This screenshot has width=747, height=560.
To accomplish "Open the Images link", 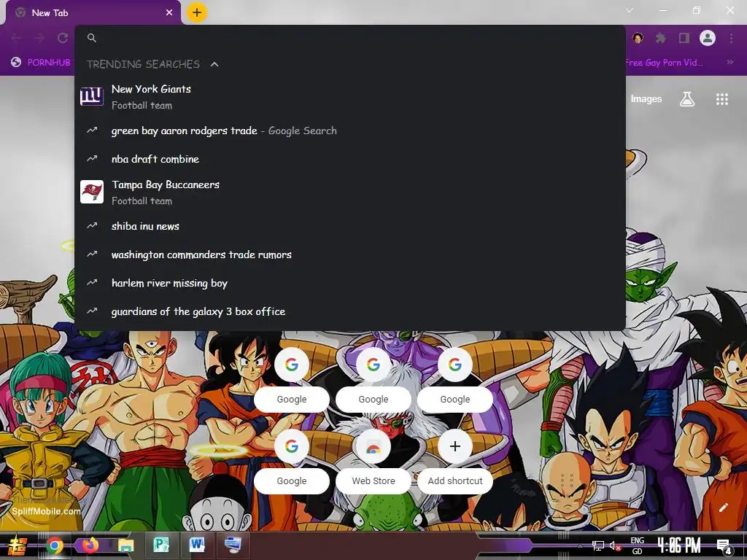I will click(646, 99).
